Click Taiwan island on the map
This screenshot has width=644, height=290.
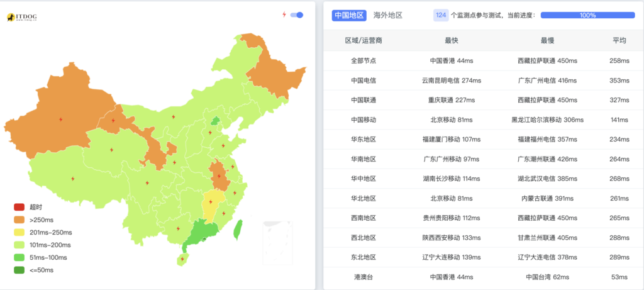tap(236, 230)
